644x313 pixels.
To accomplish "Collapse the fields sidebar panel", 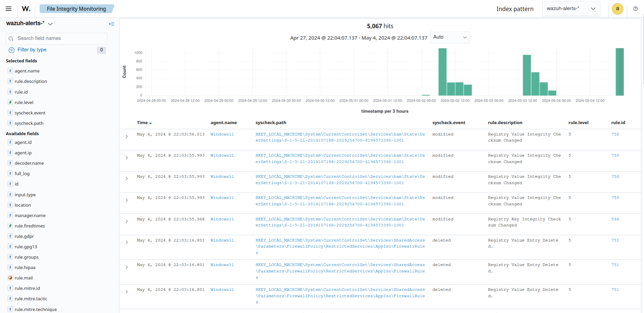I will coord(111,24).
